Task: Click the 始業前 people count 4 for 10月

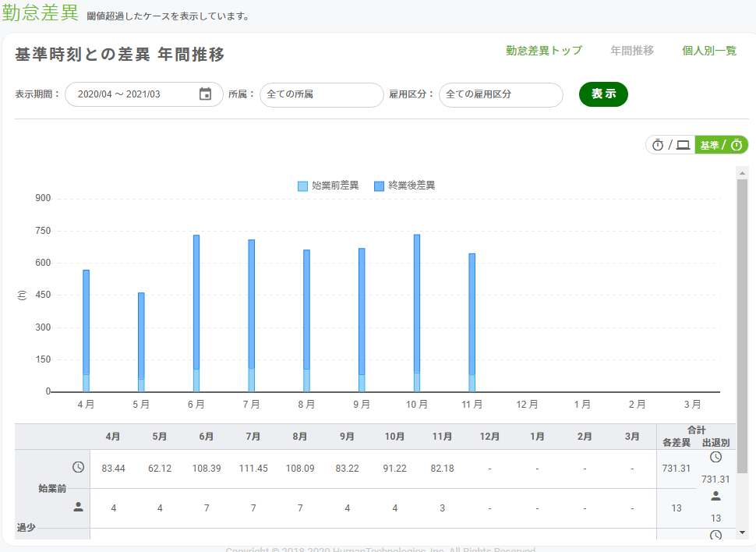Action: (x=394, y=508)
